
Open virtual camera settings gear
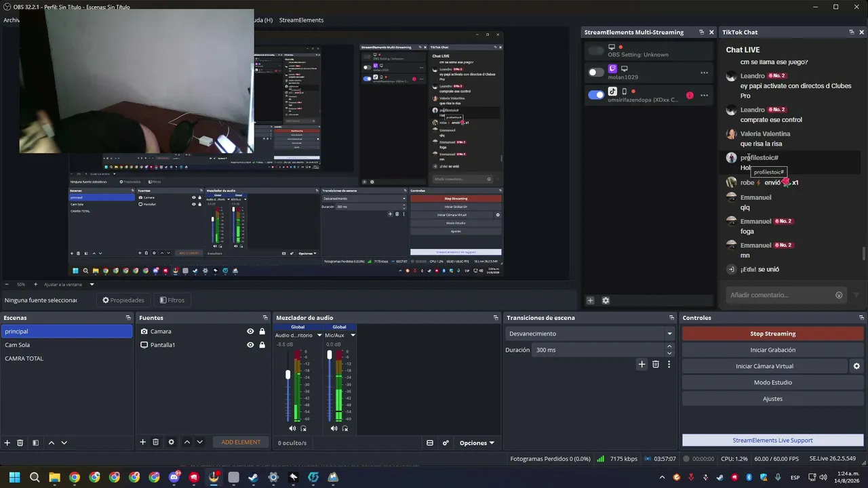point(856,366)
